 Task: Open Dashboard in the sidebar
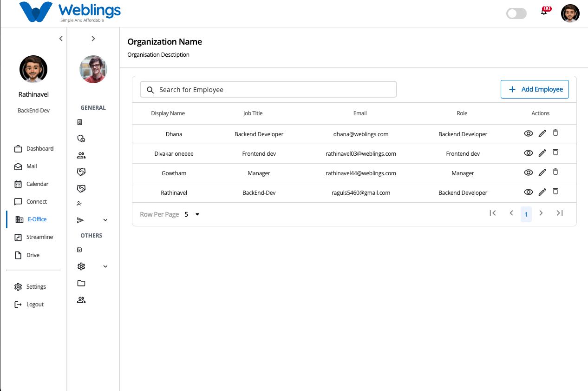point(33,149)
